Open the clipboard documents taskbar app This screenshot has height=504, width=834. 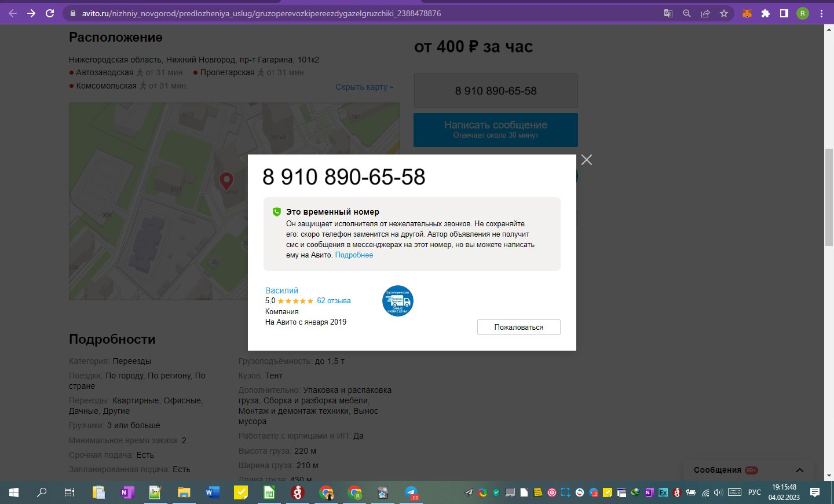[x=98, y=492]
